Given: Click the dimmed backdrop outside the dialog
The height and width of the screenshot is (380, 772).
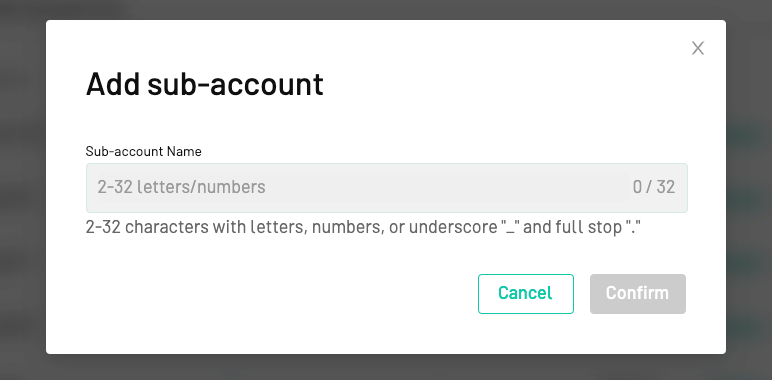Looking at the screenshot, I should click(22, 197).
